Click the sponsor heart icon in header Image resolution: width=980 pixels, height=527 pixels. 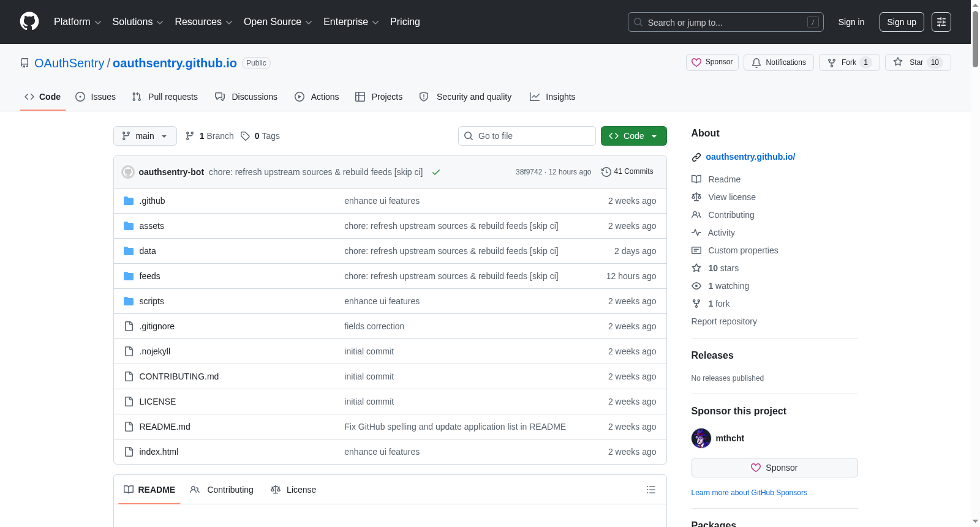pos(696,62)
